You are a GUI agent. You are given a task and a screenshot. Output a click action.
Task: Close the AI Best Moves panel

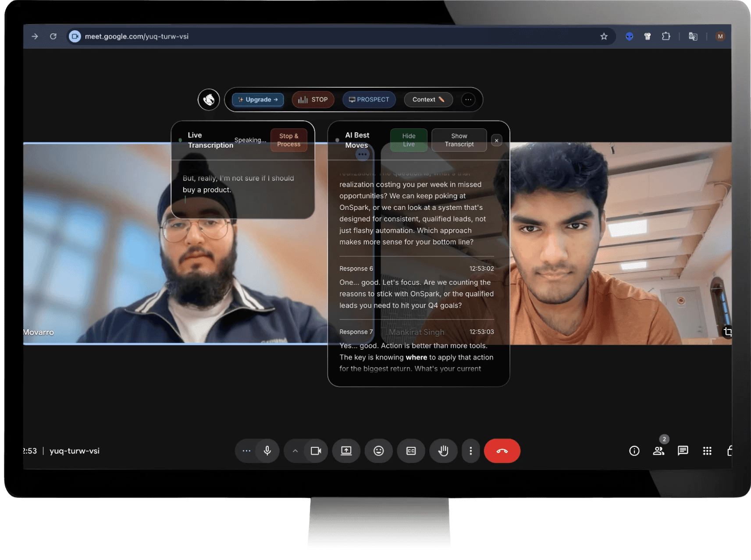[496, 140]
